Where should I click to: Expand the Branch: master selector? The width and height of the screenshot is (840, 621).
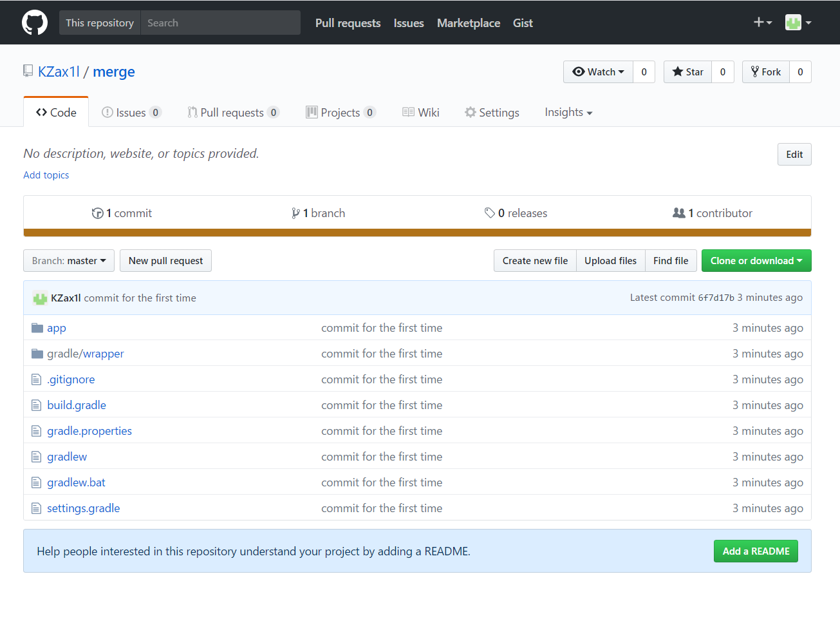click(69, 260)
